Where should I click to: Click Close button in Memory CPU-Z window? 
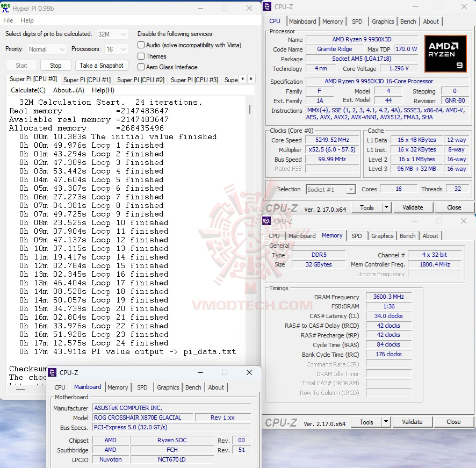click(x=453, y=422)
